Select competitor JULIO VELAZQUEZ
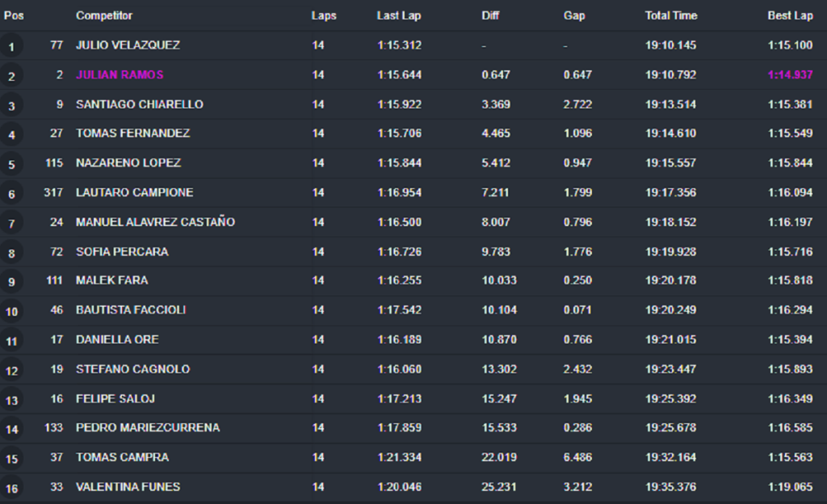Viewport: 827px width, 504px height. [x=128, y=45]
